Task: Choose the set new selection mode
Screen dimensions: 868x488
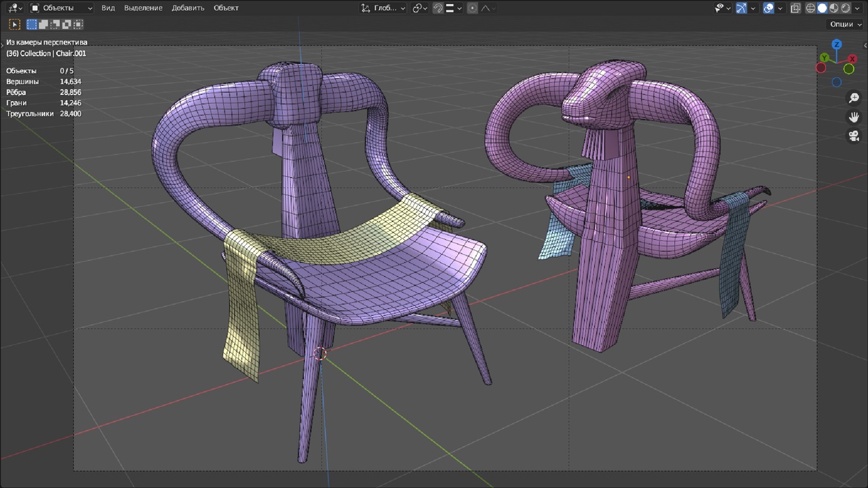Action: 32,24
